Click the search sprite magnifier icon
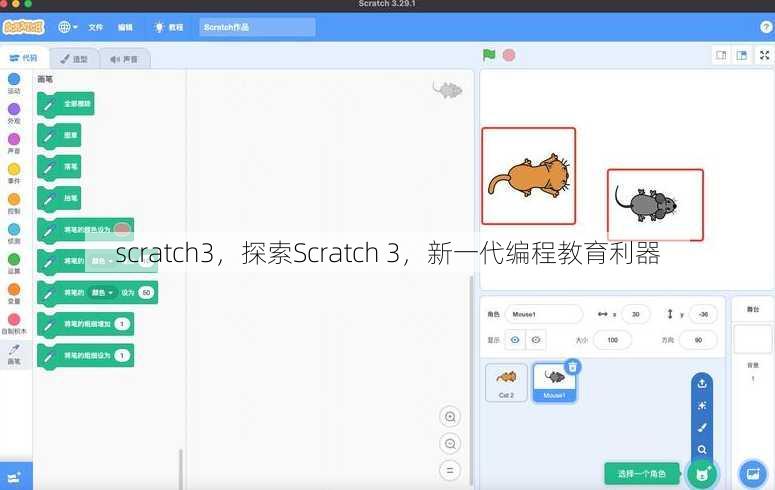The height and width of the screenshot is (490, 775). pyautogui.click(x=702, y=449)
